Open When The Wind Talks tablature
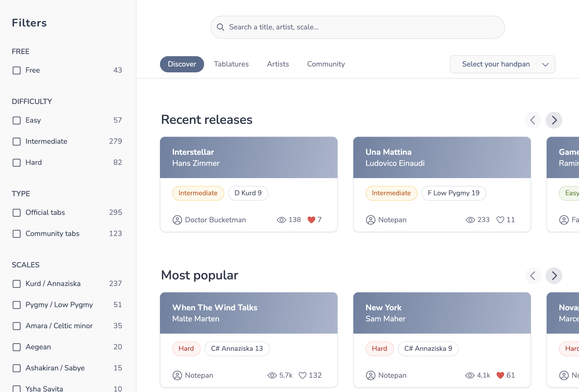The image size is (579, 392). pyautogui.click(x=215, y=308)
